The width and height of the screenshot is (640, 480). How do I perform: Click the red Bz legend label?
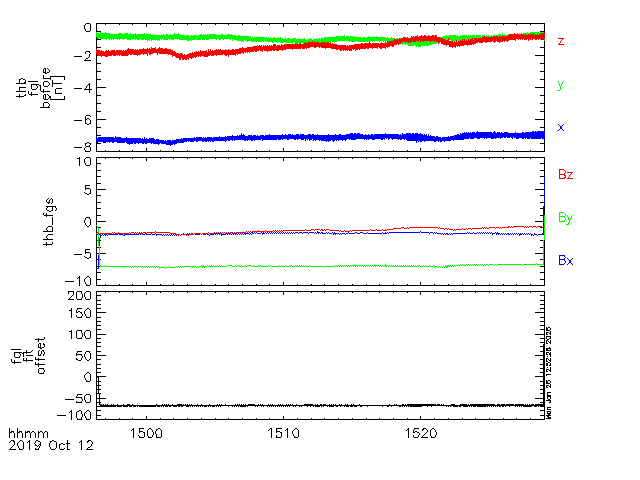coord(566,175)
